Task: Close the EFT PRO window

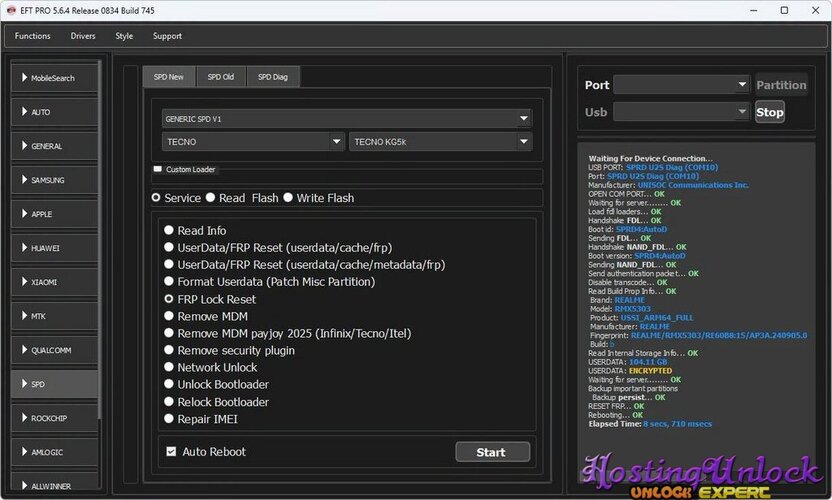Action: click(x=816, y=11)
